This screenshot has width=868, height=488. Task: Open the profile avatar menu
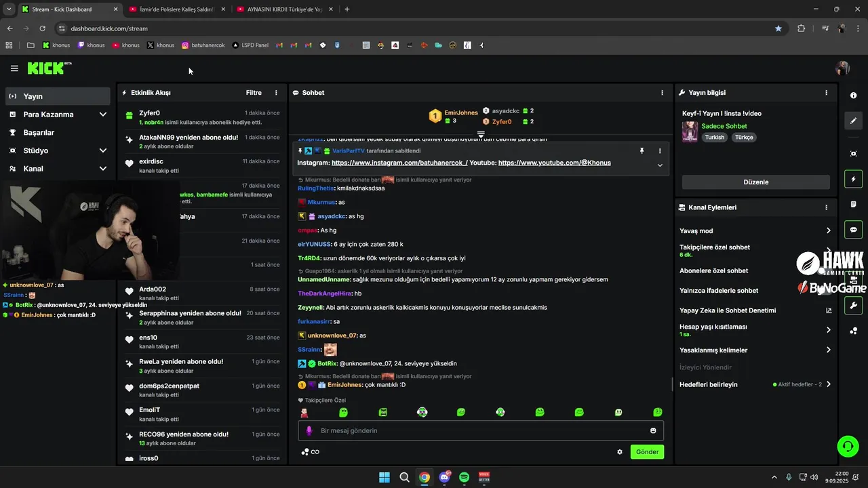[843, 68]
